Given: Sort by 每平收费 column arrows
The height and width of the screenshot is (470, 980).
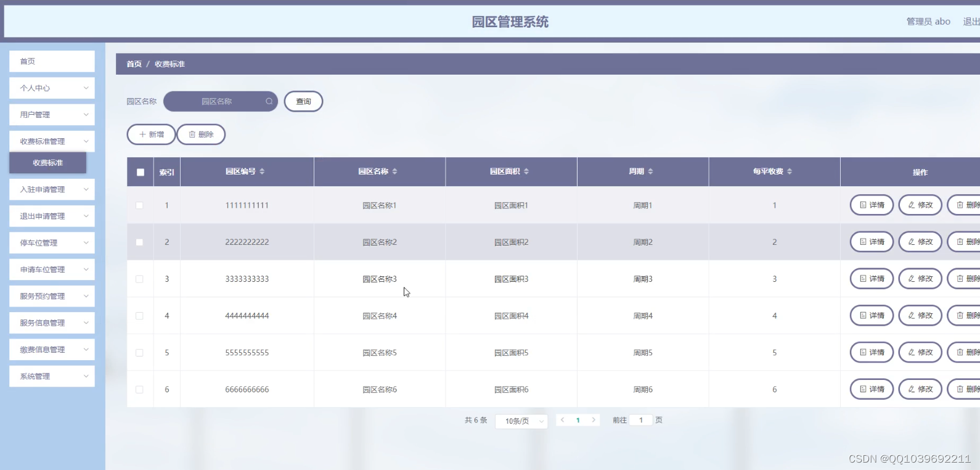Looking at the screenshot, I should [x=790, y=171].
